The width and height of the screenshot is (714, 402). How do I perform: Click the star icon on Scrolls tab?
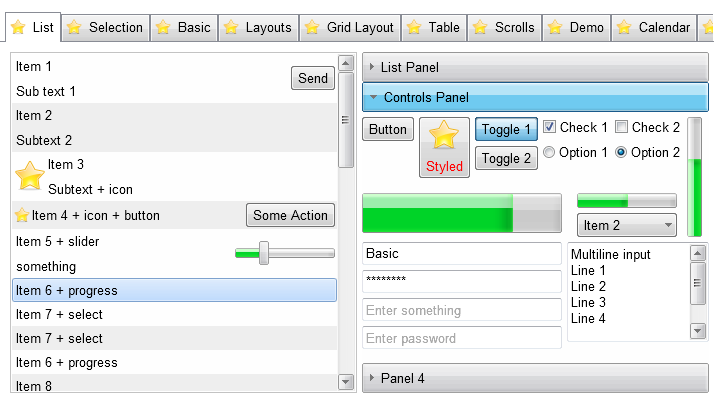pos(480,28)
